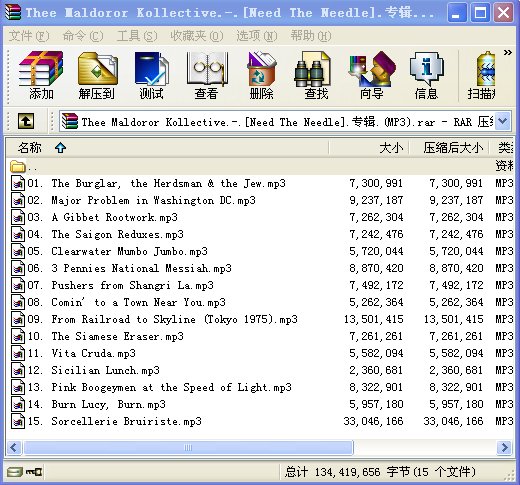The image size is (520, 485).
Task: Sort by 压缩后大小 column header
Action: (449, 148)
